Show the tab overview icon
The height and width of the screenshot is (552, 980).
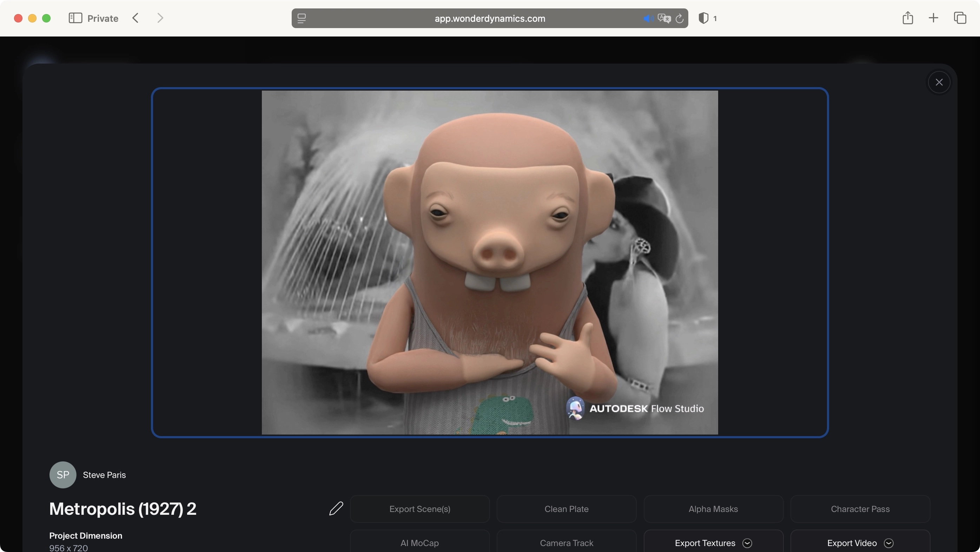click(x=959, y=18)
